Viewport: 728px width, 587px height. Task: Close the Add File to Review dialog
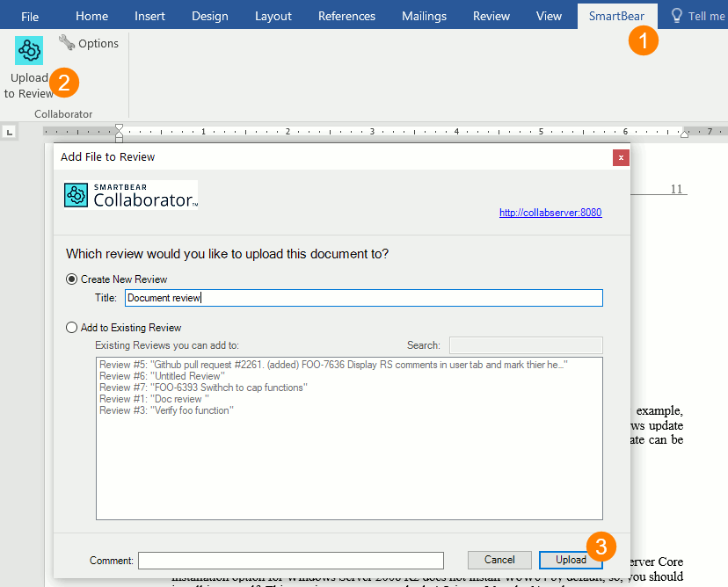(621, 157)
